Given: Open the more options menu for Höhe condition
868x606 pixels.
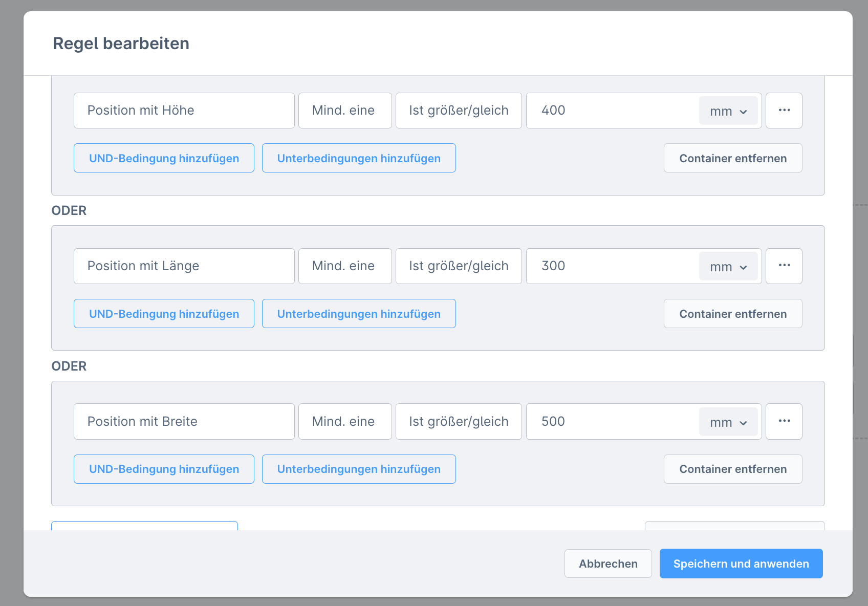Looking at the screenshot, I should tap(784, 111).
